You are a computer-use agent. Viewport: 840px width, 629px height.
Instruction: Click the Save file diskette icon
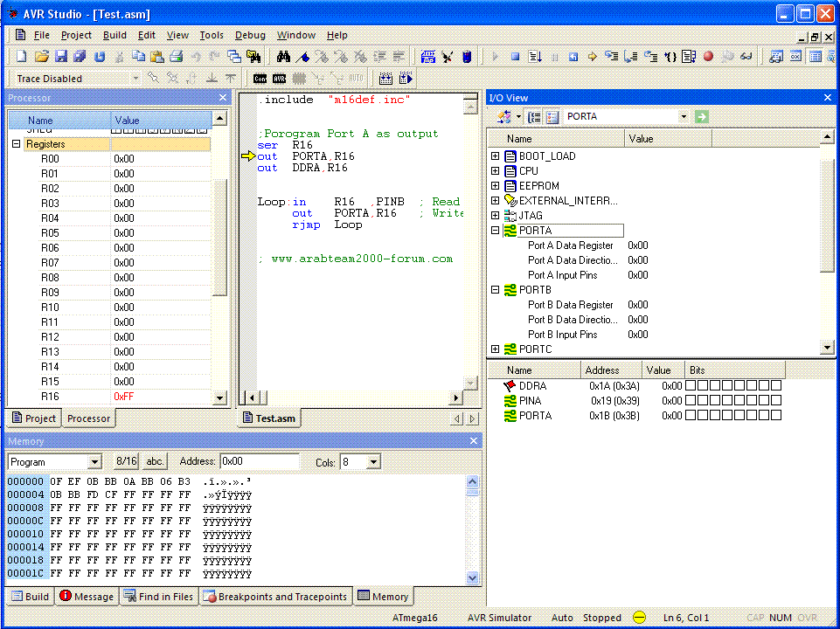click(x=61, y=56)
